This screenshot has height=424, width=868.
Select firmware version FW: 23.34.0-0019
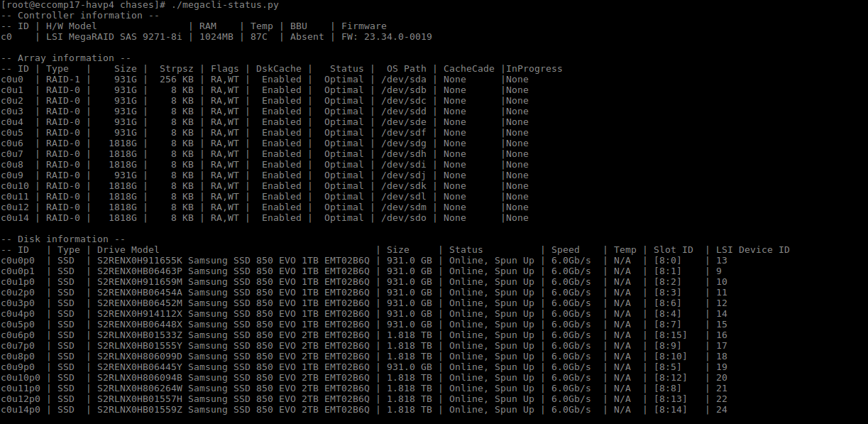pyautogui.click(x=386, y=37)
